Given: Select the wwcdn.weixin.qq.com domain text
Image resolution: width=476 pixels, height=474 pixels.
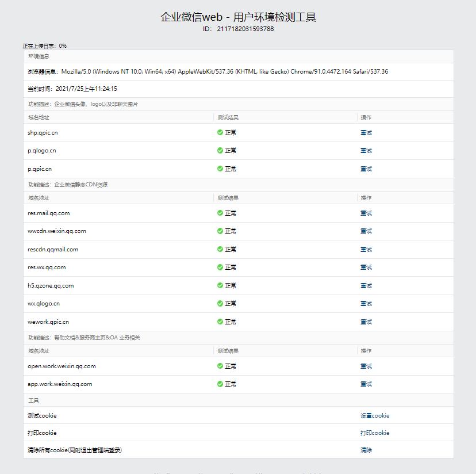Looking at the screenshot, I should pos(57,231).
